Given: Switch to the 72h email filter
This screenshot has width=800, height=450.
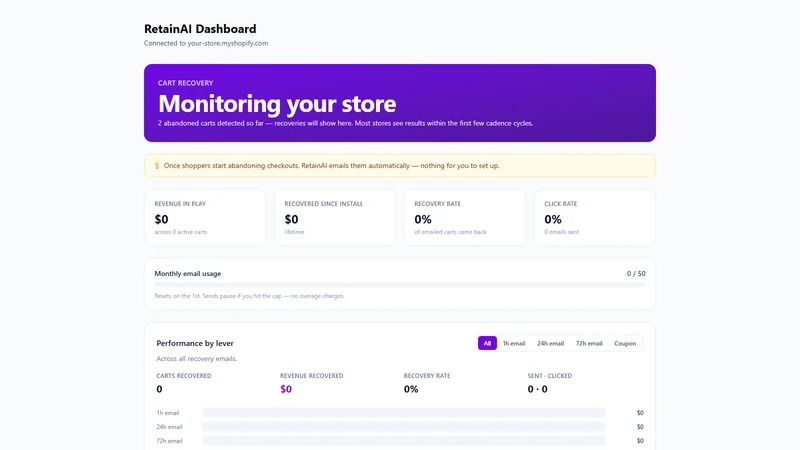Looking at the screenshot, I should pyautogui.click(x=589, y=343).
